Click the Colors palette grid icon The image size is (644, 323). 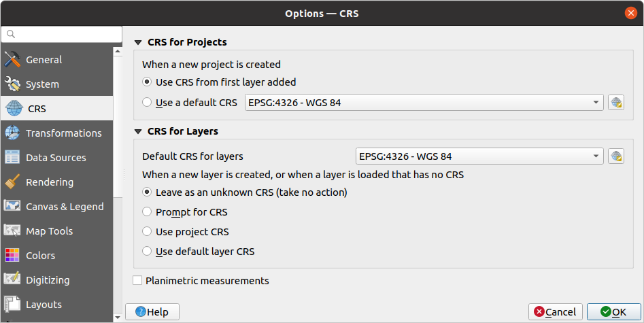coord(12,256)
